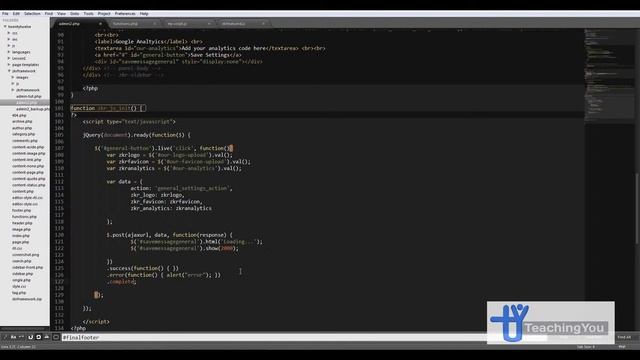This screenshot has height=360, width=640.
Task: Open content.php in the sidebar
Action: click(23, 191)
